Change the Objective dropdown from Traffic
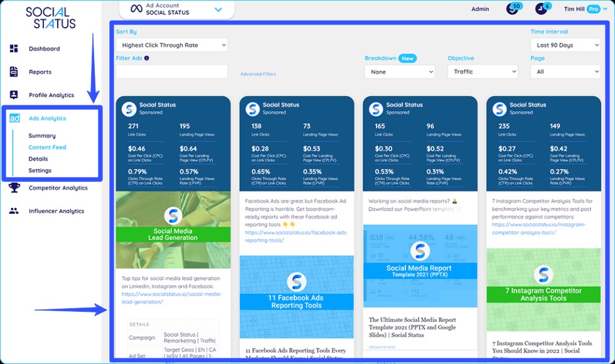The height and width of the screenshot is (364, 615). [x=483, y=72]
